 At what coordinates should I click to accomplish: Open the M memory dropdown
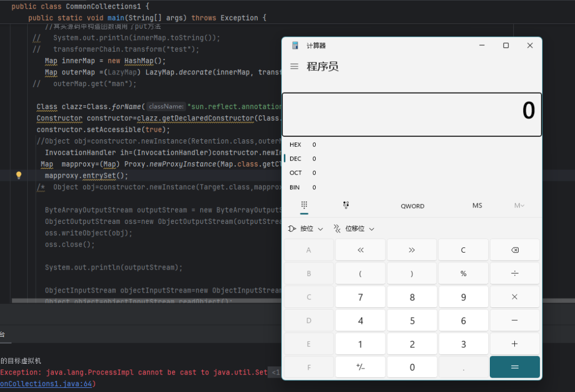click(x=519, y=205)
